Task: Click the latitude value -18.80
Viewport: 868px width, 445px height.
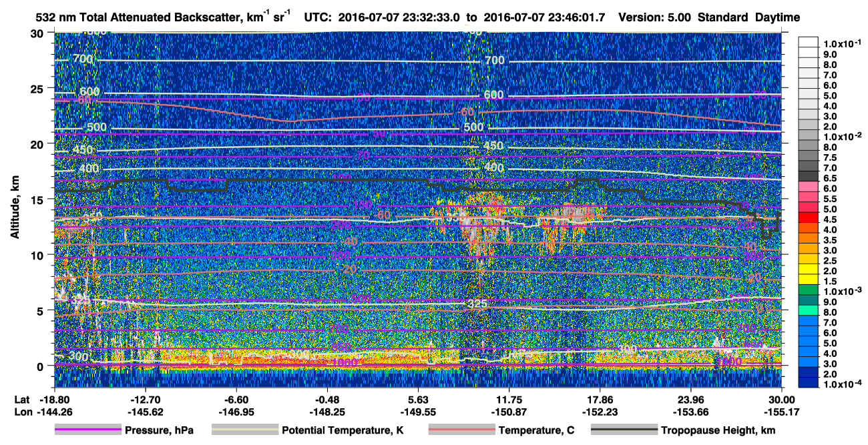Action: [x=54, y=399]
